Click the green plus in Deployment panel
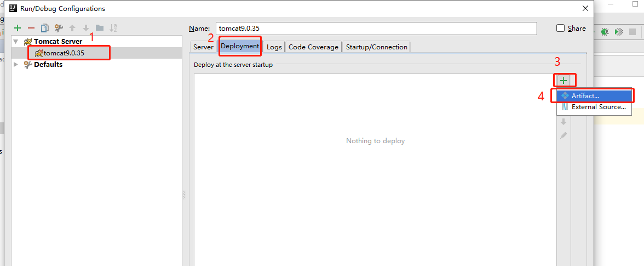644x266 pixels. pyautogui.click(x=563, y=81)
